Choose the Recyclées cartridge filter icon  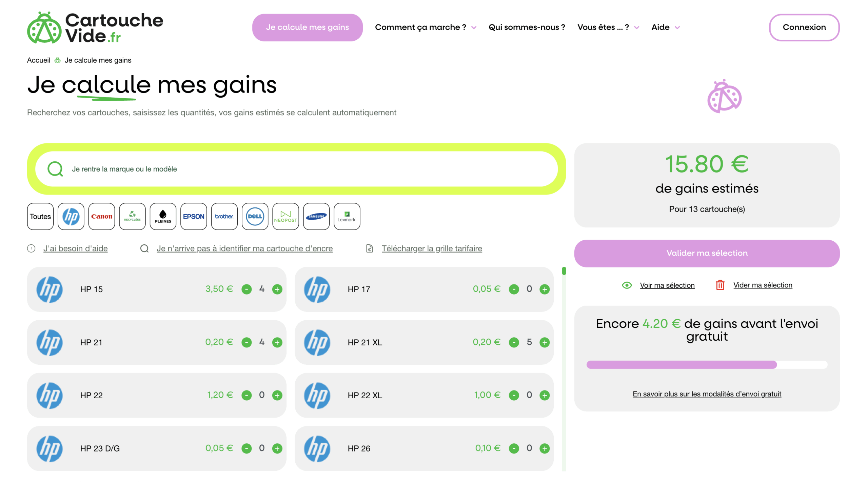[132, 216]
